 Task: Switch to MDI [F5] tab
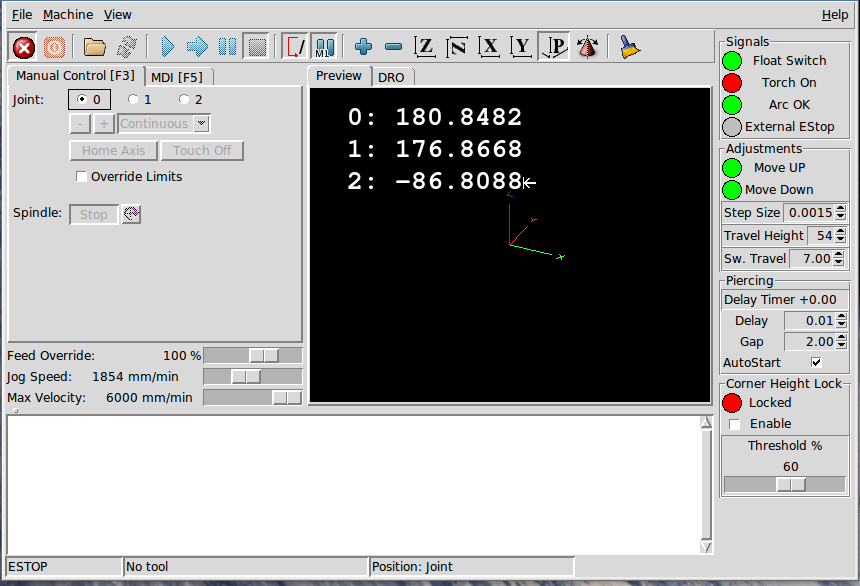coord(177,77)
